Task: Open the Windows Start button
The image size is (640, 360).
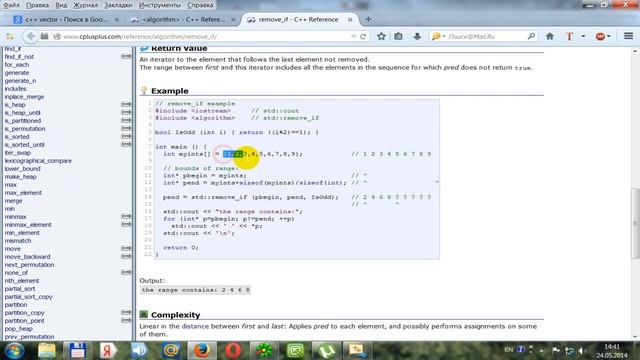Action: [x=14, y=351]
